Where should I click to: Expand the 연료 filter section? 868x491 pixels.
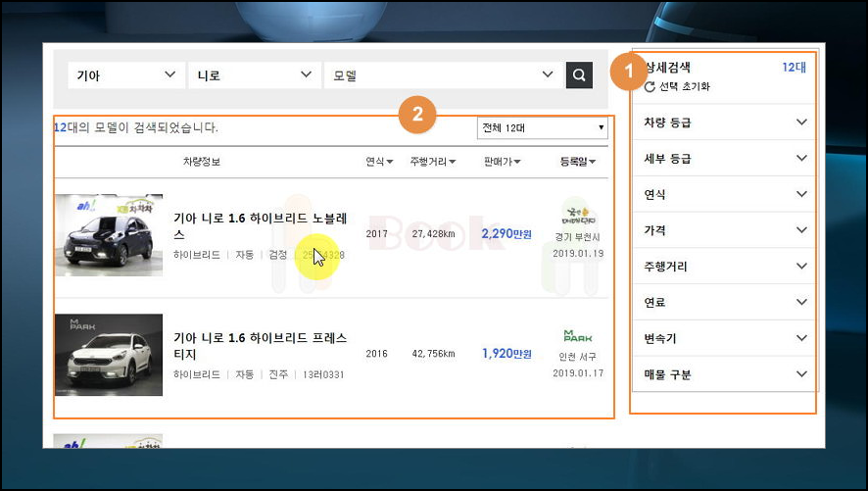click(x=724, y=302)
